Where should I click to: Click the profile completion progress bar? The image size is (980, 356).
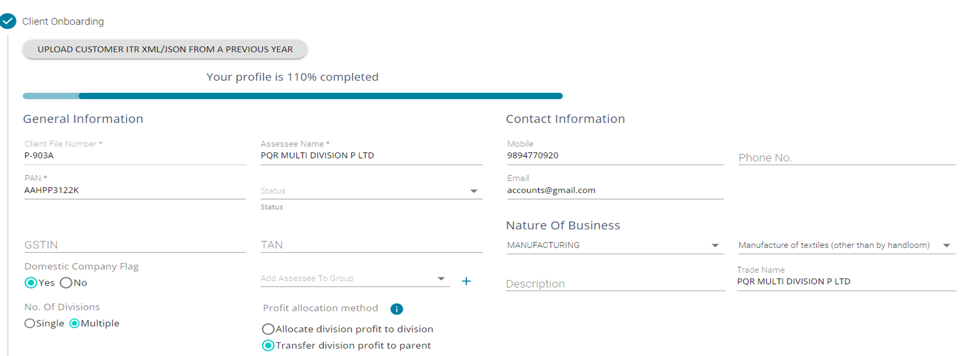pos(293,96)
